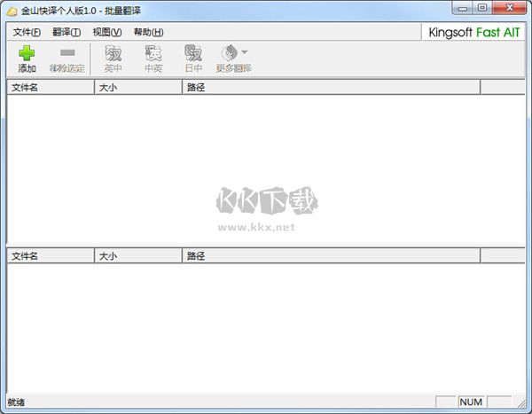Viewport: 532px width, 414px height.
Task: Click the green Add (添加) plus icon
Action: click(x=27, y=53)
